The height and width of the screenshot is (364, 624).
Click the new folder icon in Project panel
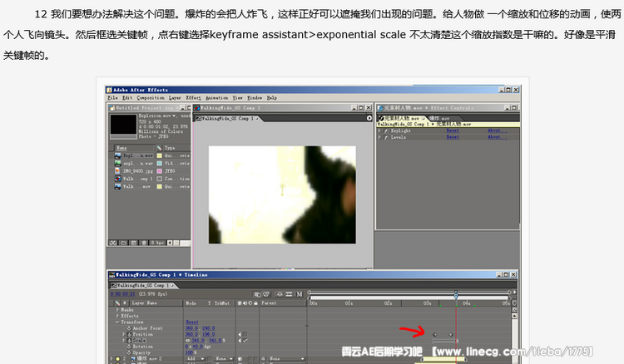[x=124, y=243]
